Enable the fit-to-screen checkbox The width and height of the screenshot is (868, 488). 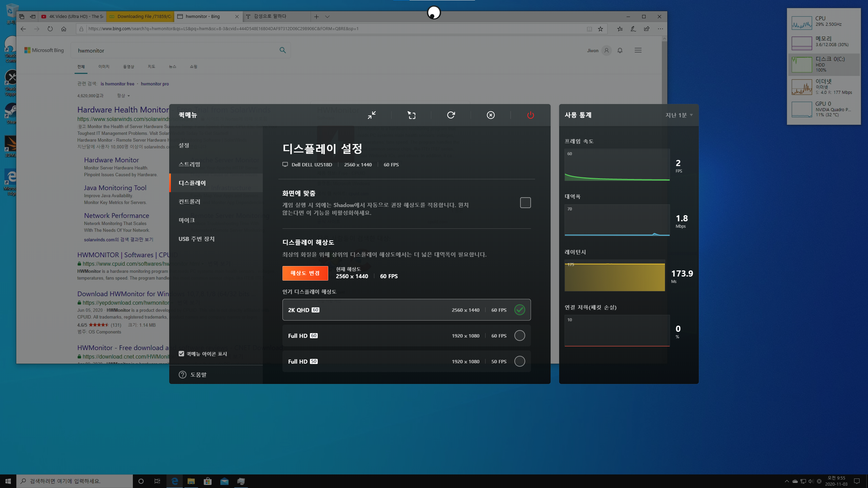tap(525, 203)
